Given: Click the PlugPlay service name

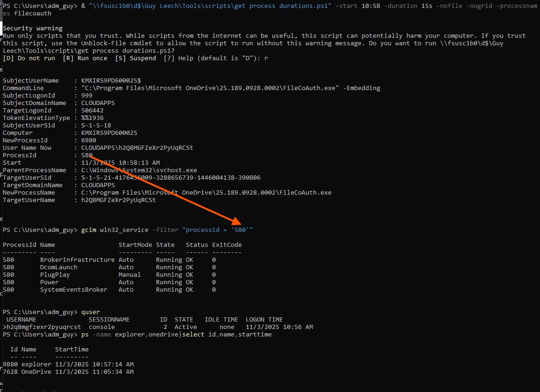Looking at the screenshot, I should [x=55, y=275].
